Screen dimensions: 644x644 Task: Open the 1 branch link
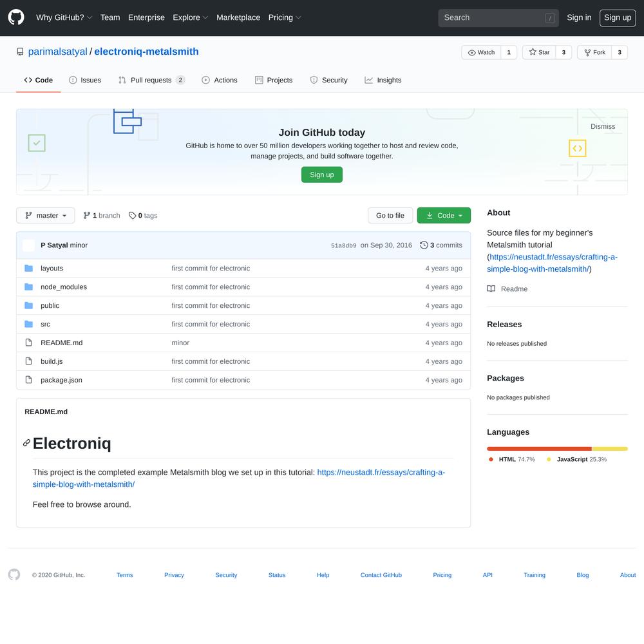(102, 216)
